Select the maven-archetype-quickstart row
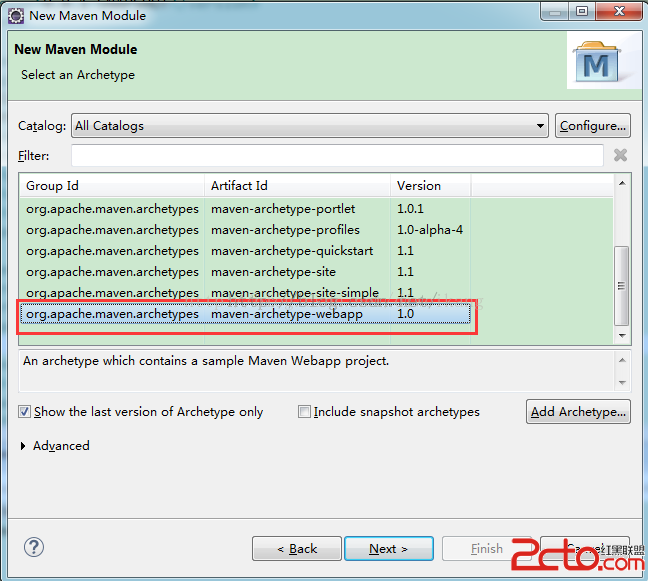 tap(245, 251)
